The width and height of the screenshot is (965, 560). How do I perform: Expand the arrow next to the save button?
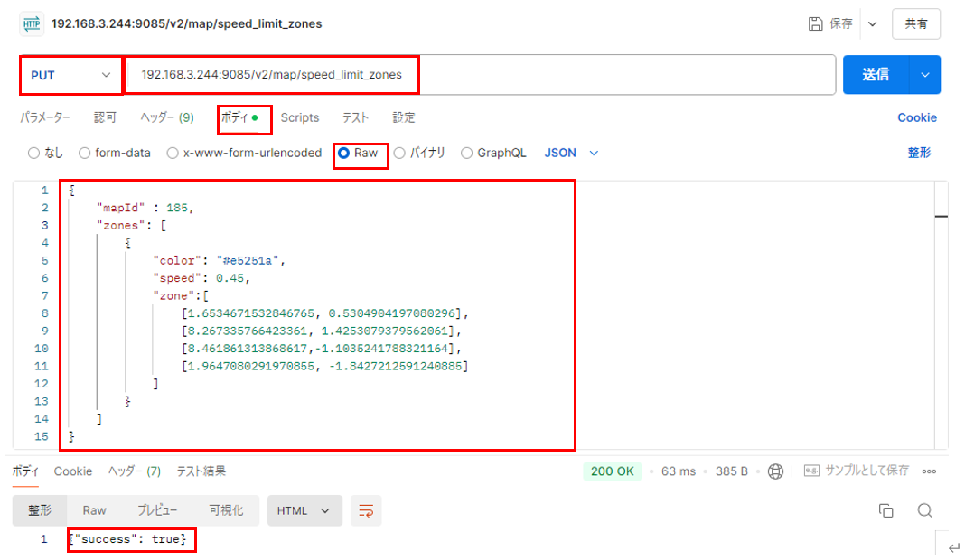coord(872,24)
